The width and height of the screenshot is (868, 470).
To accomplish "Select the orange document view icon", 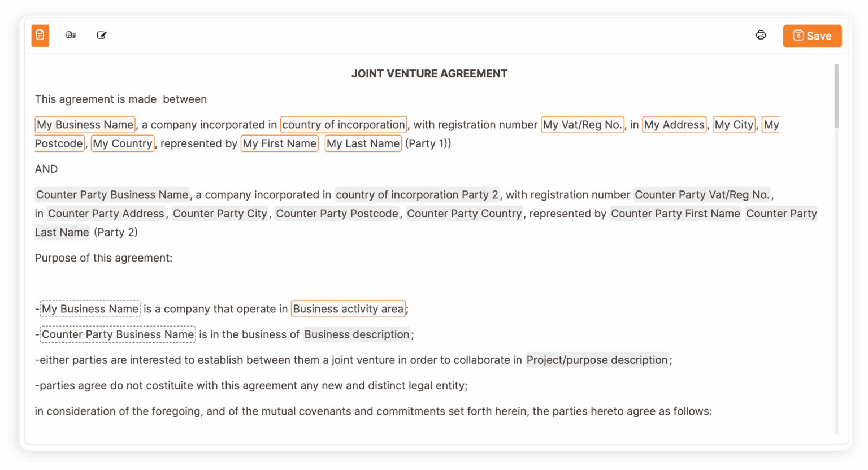I will 40,35.
